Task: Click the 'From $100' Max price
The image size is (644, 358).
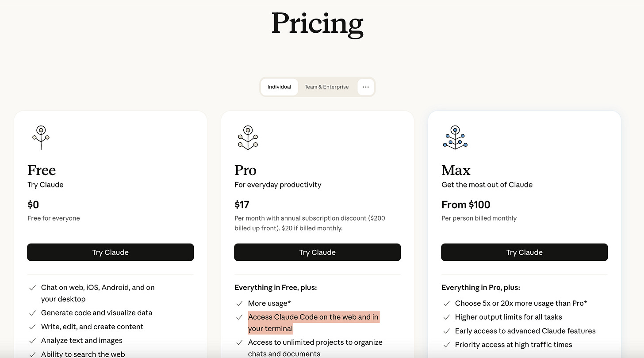Action: click(x=466, y=205)
